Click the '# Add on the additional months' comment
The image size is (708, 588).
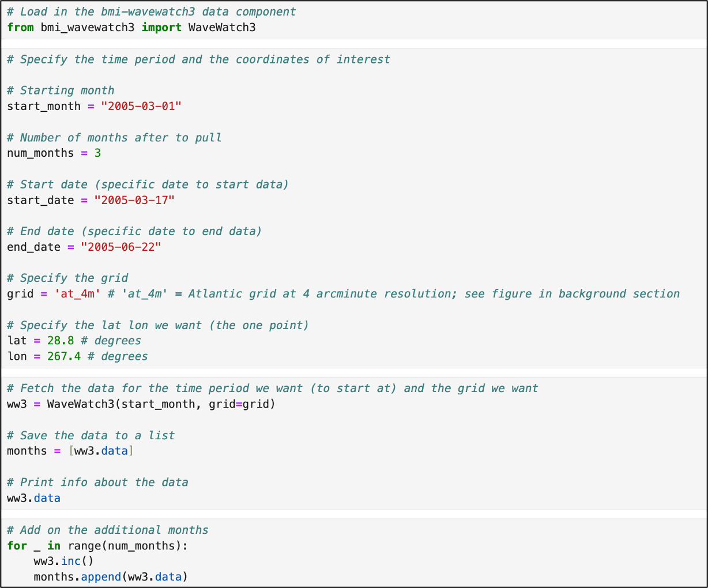pyautogui.click(x=108, y=530)
